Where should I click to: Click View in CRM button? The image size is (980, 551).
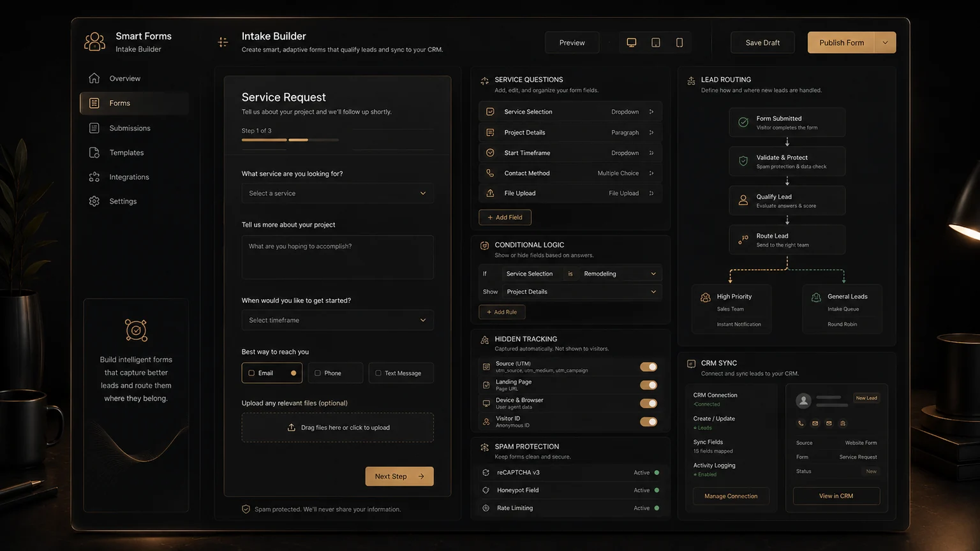tap(836, 496)
